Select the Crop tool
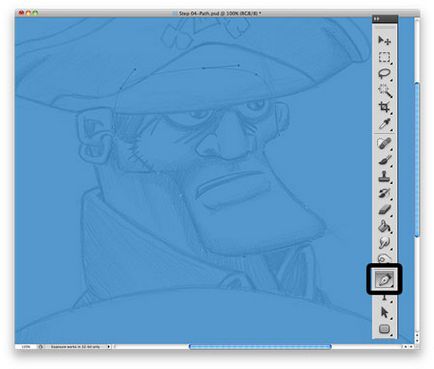This screenshot has width=434, height=369. point(384,107)
